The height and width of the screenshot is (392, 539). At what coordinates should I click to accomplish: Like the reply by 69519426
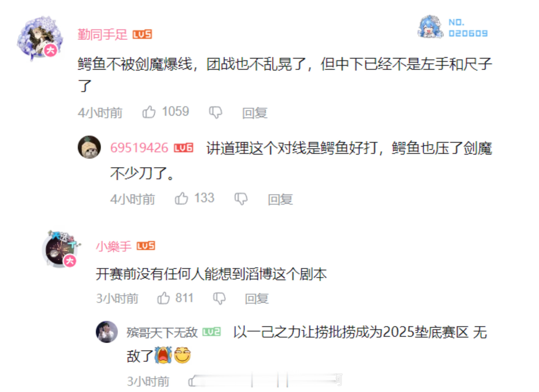point(182,198)
